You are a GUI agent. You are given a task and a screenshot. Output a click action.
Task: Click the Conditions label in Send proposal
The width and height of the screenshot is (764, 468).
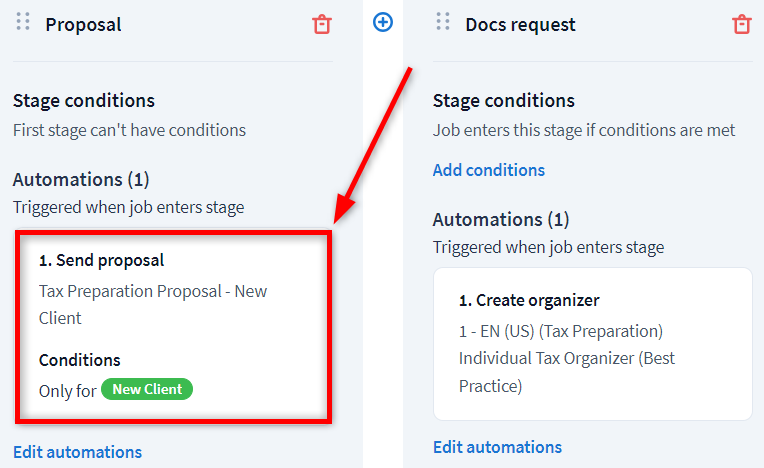pos(80,360)
